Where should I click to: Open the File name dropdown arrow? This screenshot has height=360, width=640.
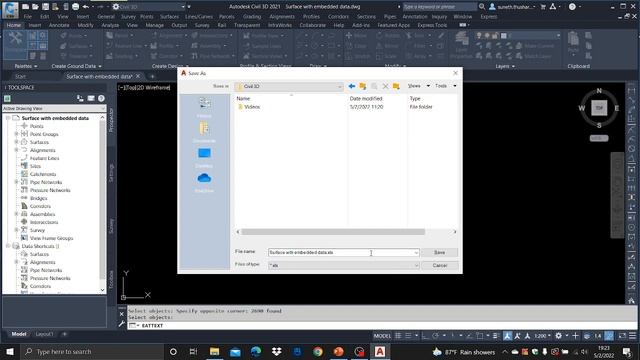tap(416, 253)
